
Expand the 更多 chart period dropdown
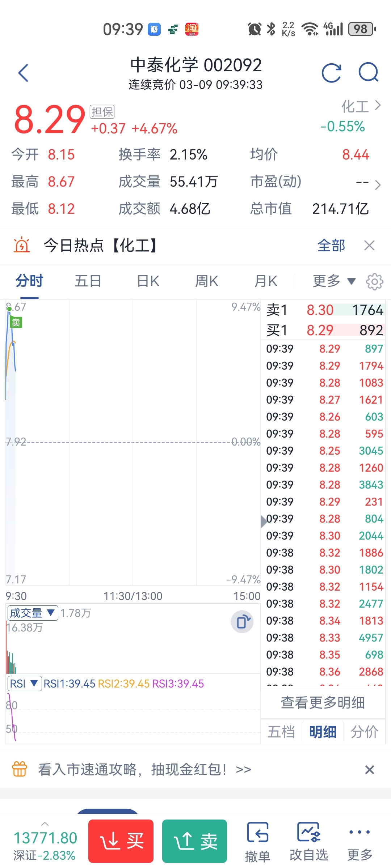(x=334, y=281)
